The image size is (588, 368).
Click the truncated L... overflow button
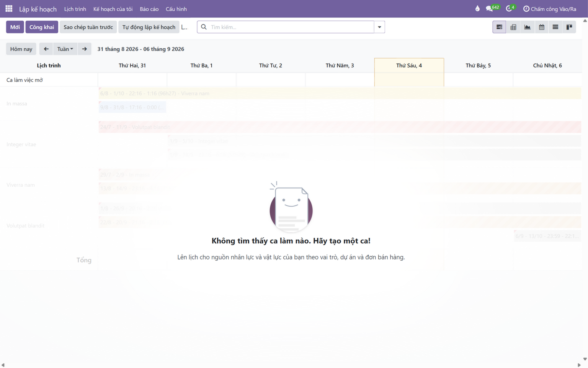[x=185, y=27]
